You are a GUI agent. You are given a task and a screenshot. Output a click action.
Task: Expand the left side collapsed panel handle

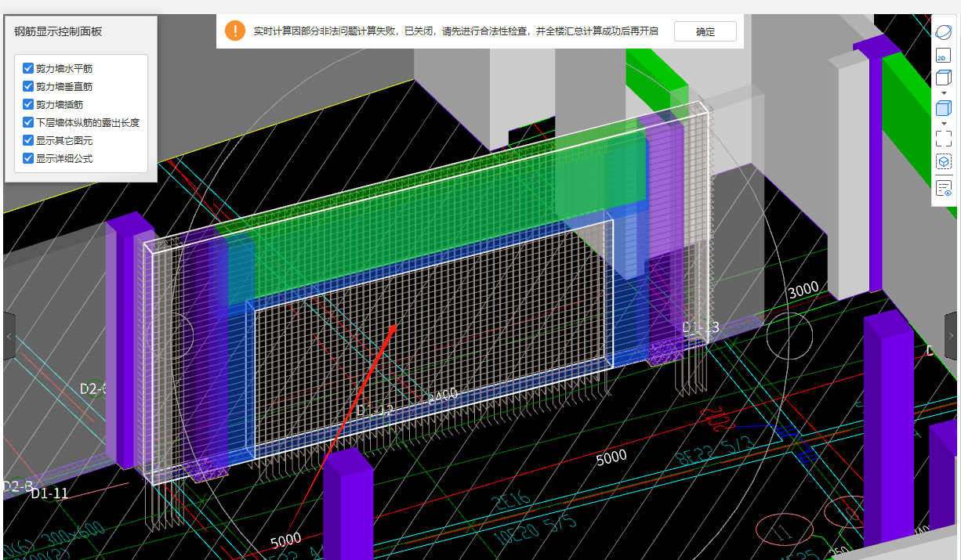(9, 335)
